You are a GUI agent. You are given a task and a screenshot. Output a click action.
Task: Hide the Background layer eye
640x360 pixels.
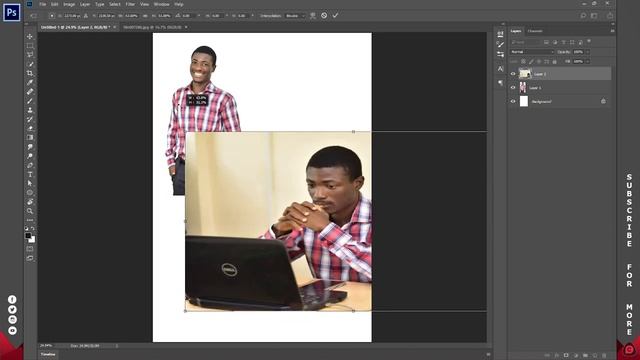click(x=513, y=101)
